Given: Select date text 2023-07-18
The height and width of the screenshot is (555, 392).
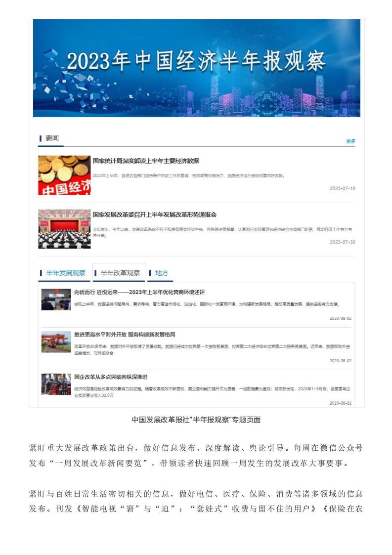Looking at the screenshot, I should pyautogui.click(x=342, y=188).
